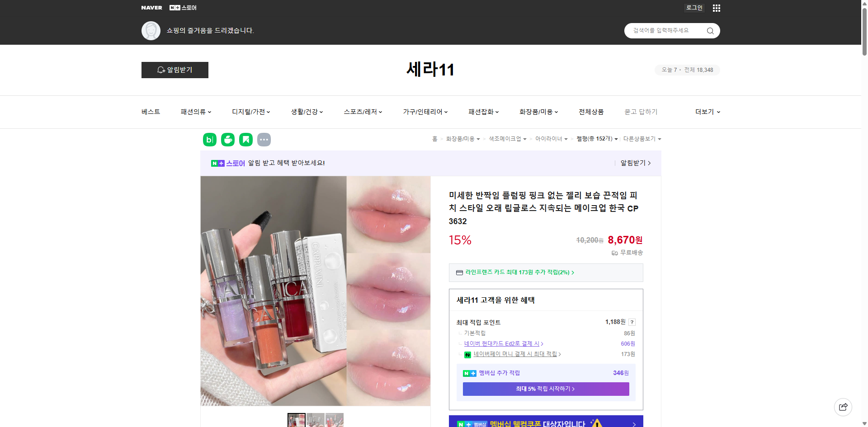Viewport: 868px width, 427px height.
Task: Click the 최대 5% 적립 시작하기 button
Action: click(545, 389)
